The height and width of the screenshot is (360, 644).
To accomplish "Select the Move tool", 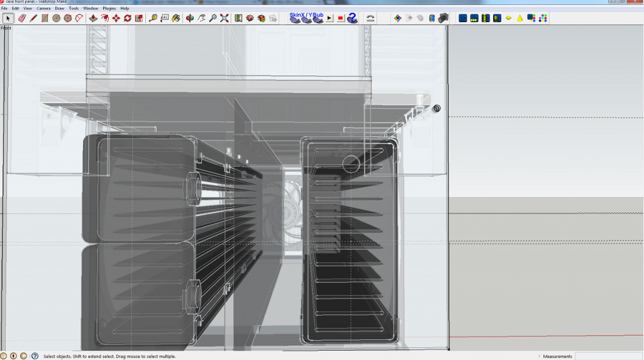I will coord(116,18).
